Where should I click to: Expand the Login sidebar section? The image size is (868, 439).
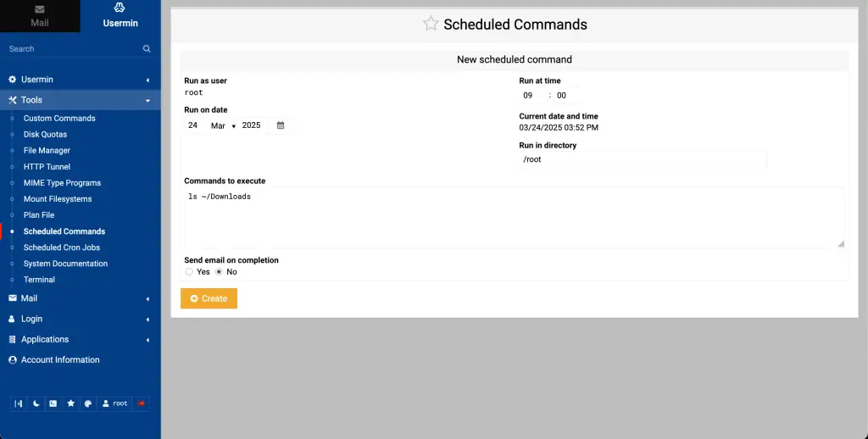tap(81, 319)
